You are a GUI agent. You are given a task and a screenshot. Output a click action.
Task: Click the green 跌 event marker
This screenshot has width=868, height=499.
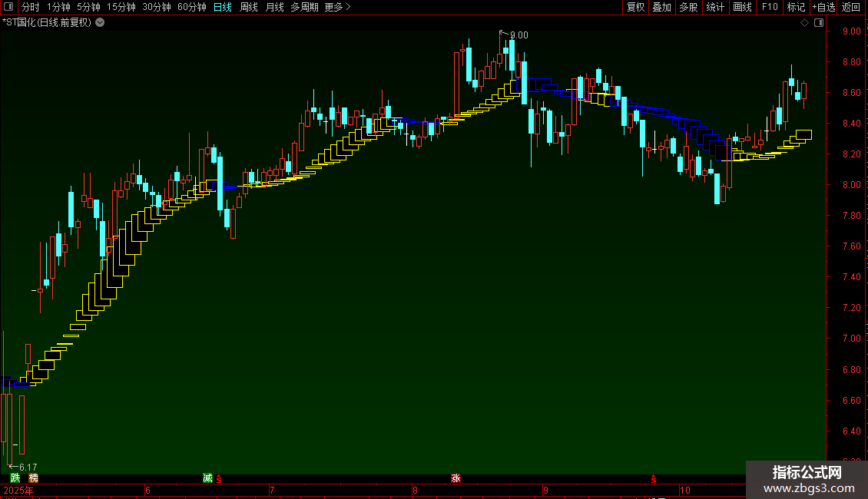[x=15, y=478]
